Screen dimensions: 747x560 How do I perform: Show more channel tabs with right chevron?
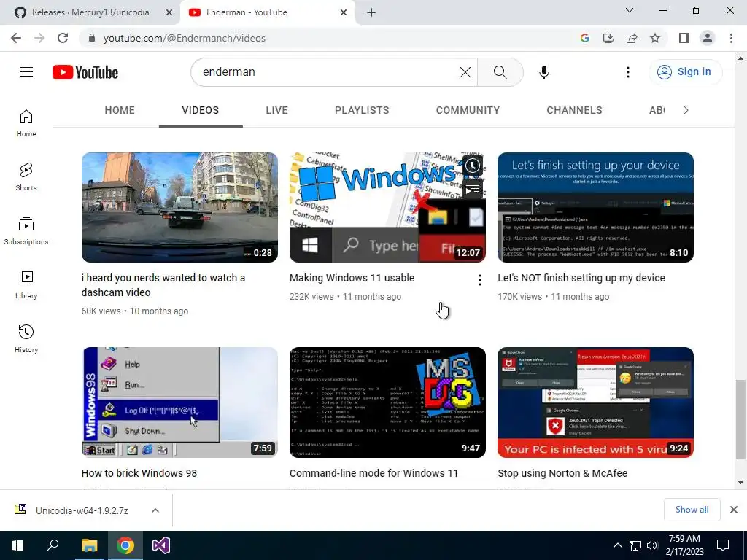pyautogui.click(x=686, y=111)
